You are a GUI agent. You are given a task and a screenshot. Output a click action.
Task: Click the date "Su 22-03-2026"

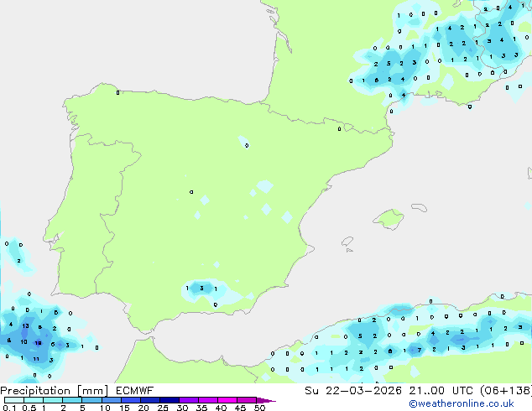click(353, 390)
